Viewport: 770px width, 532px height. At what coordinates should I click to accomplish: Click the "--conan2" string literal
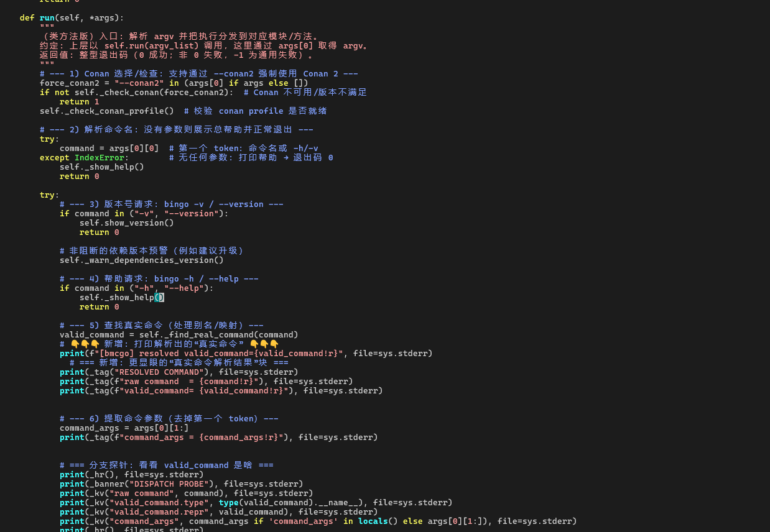click(x=139, y=83)
